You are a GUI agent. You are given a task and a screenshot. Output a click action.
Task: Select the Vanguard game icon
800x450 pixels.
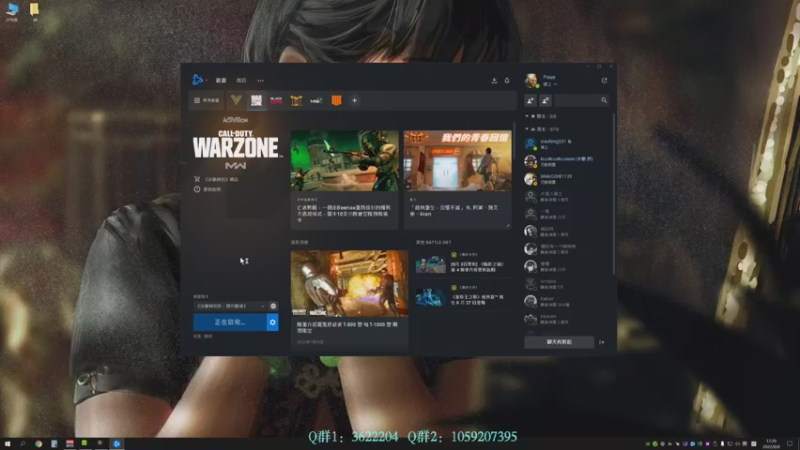point(236,101)
